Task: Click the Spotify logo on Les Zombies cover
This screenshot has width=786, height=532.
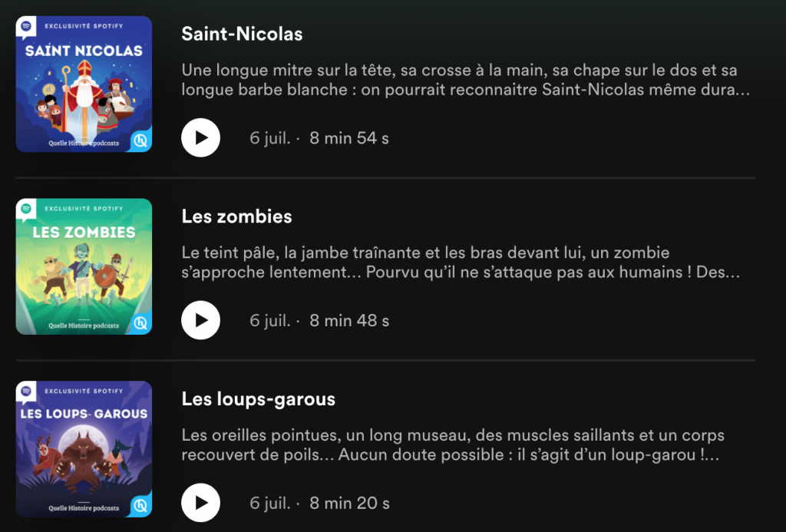Action: (26, 209)
